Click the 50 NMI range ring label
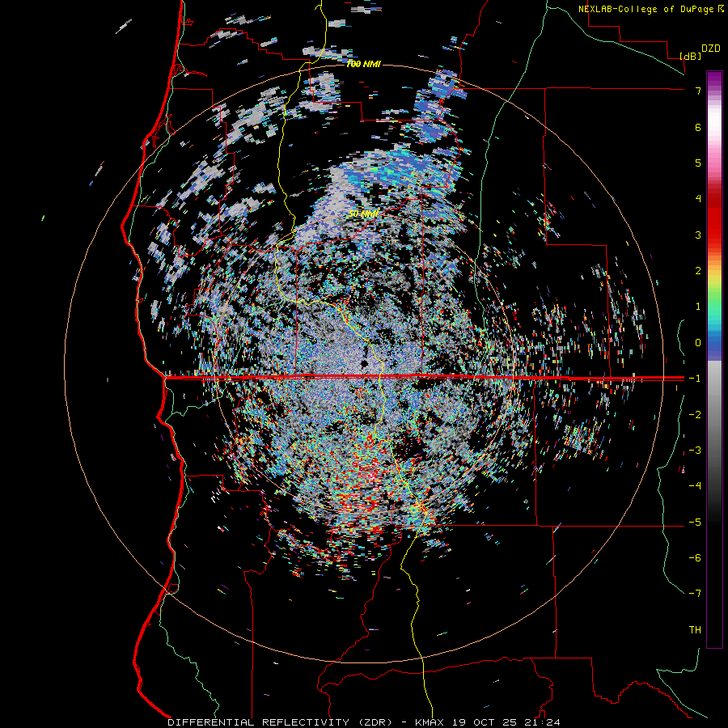This screenshot has width=728, height=728. pos(363,214)
